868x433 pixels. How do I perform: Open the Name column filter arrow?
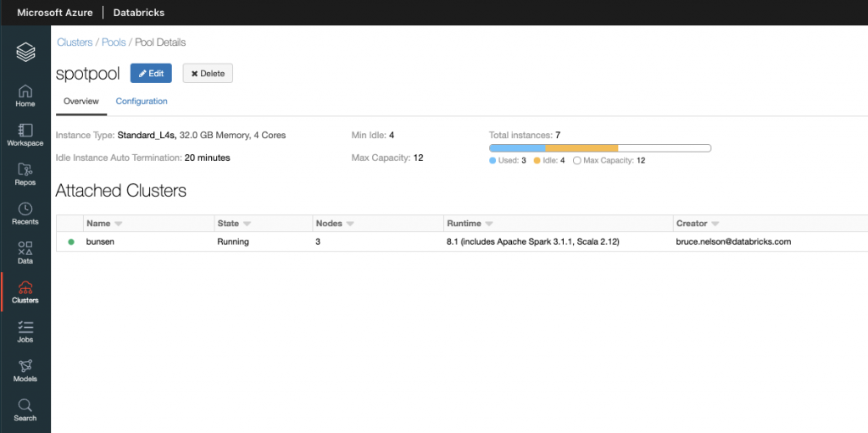[x=119, y=224]
